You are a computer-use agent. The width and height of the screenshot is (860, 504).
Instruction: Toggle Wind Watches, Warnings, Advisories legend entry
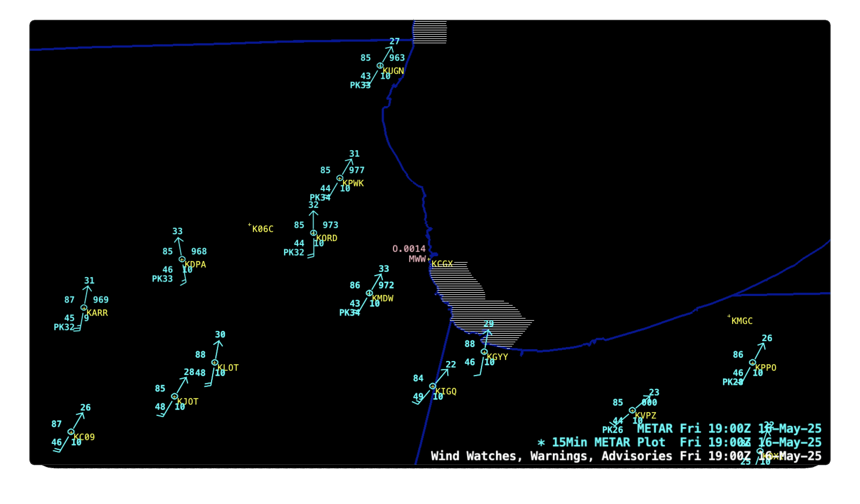pos(626,456)
